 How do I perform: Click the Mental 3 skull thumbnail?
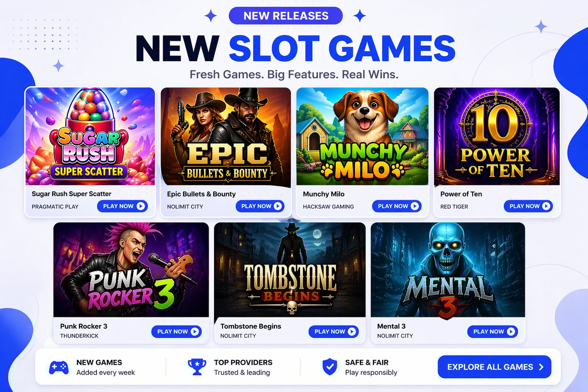[448, 270]
